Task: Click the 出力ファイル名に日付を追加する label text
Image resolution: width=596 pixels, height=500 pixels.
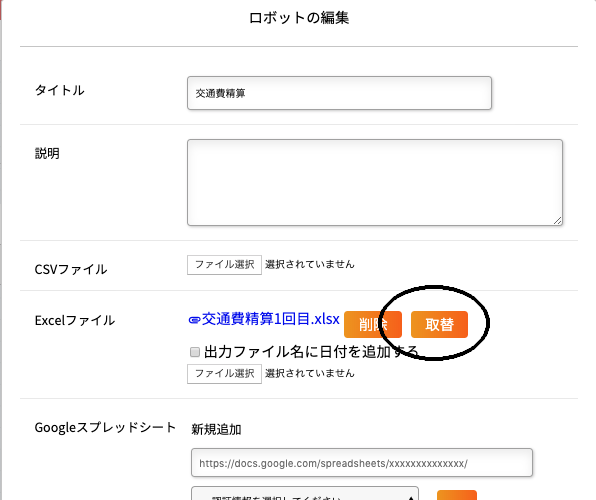Action: [311, 352]
